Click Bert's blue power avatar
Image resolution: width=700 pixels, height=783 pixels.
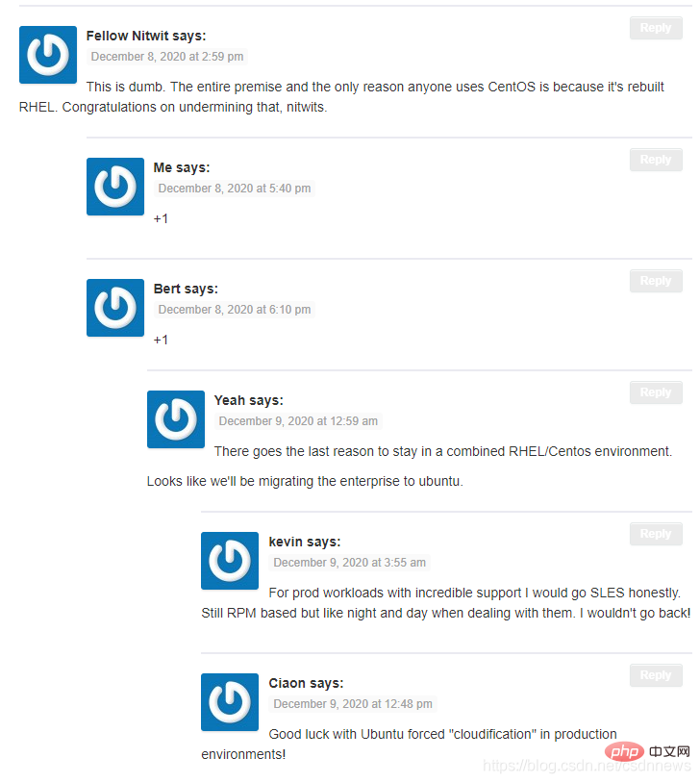coord(115,308)
